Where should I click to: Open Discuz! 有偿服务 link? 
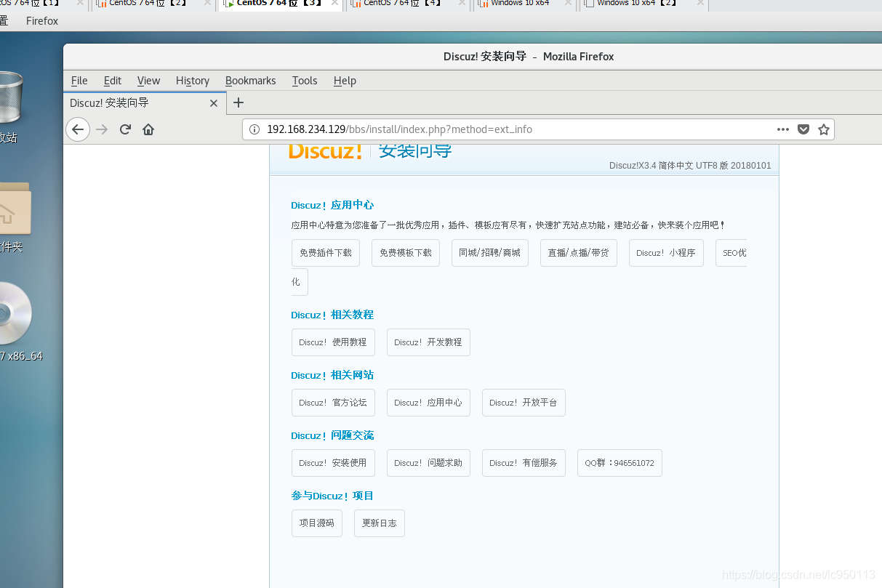(524, 463)
